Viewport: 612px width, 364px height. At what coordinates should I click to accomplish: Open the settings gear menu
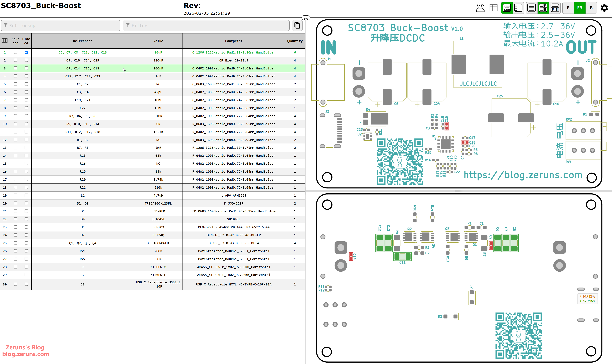point(604,8)
